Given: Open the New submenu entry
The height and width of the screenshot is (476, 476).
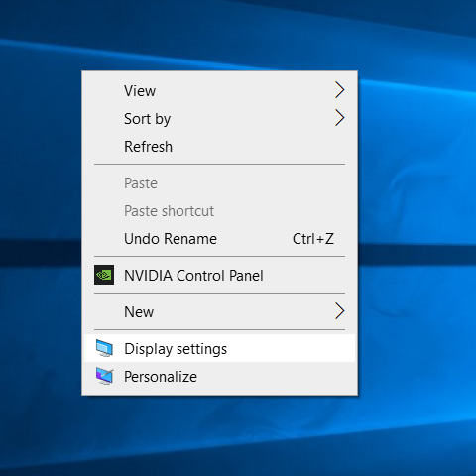Looking at the screenshot, I should click(x=219, y=311).
